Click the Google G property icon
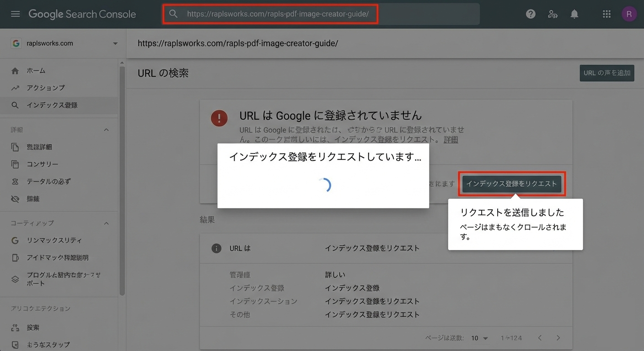The image size is (644, 351). pos(16,43)
